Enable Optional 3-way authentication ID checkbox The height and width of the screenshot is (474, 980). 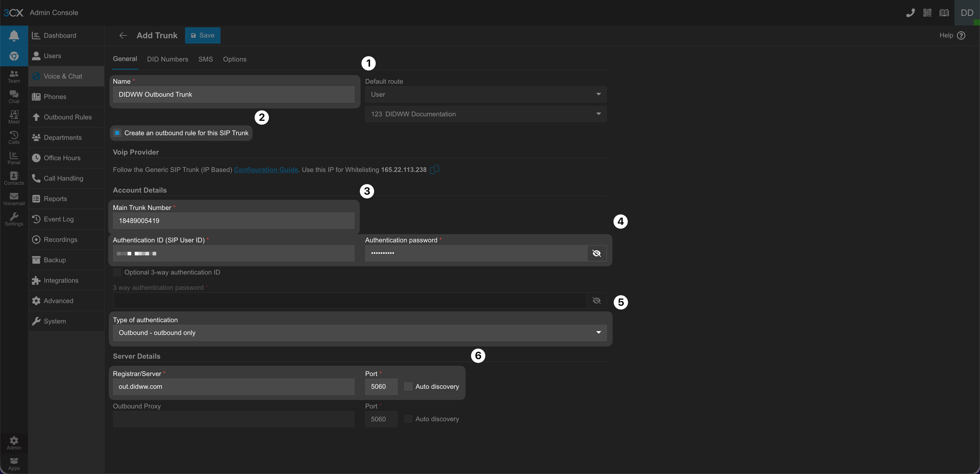click(117, 272)
